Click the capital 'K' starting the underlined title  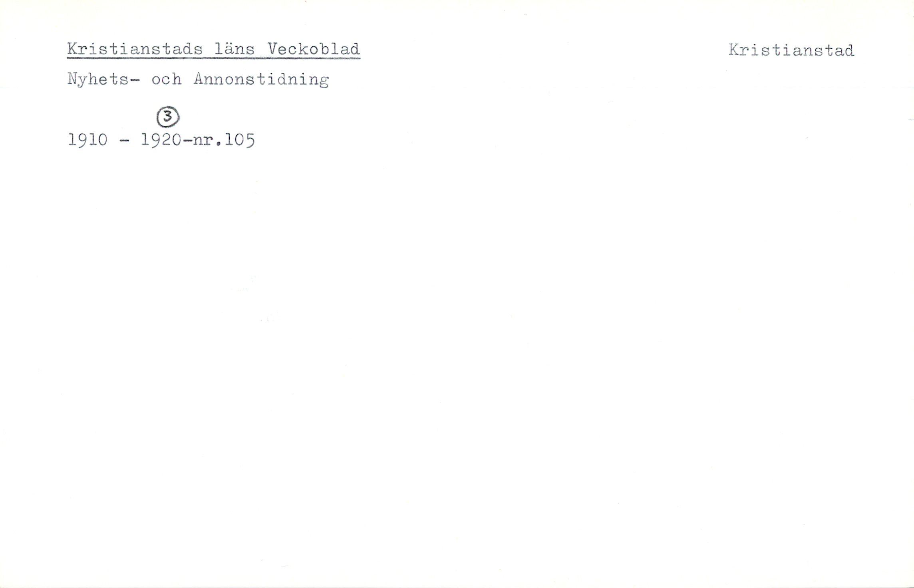(x=72, y=49)
